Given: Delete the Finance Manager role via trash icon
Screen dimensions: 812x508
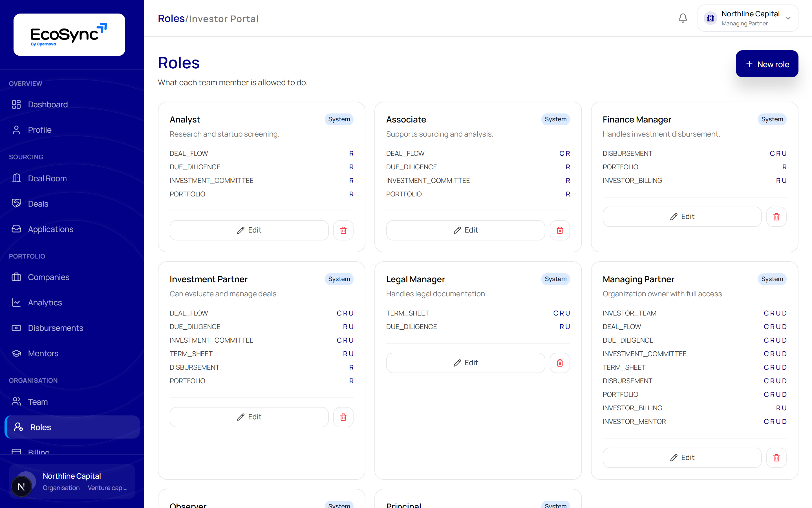Looking at the screenshot, I should tap(776, 217).
